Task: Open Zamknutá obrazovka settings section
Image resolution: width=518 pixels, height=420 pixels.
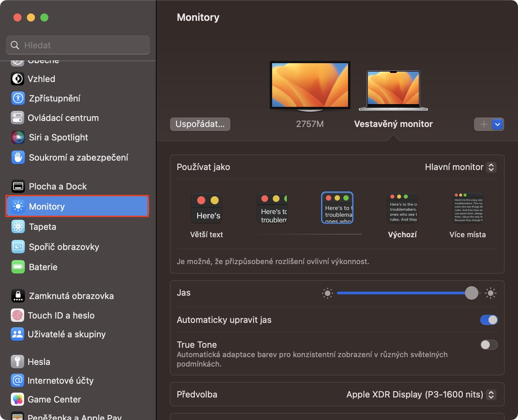Action: click(71, 296)
